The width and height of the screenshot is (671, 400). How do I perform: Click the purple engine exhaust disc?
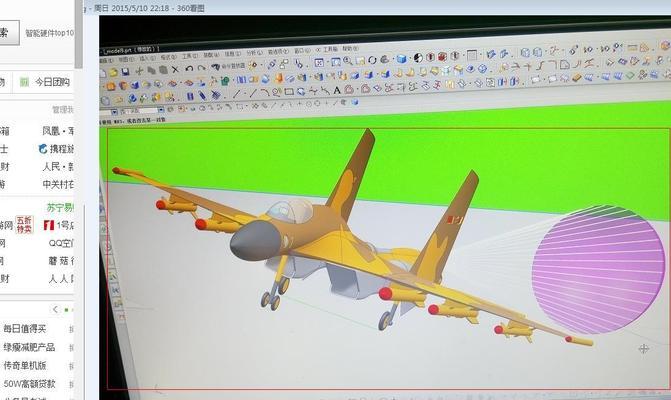point(599,270)
